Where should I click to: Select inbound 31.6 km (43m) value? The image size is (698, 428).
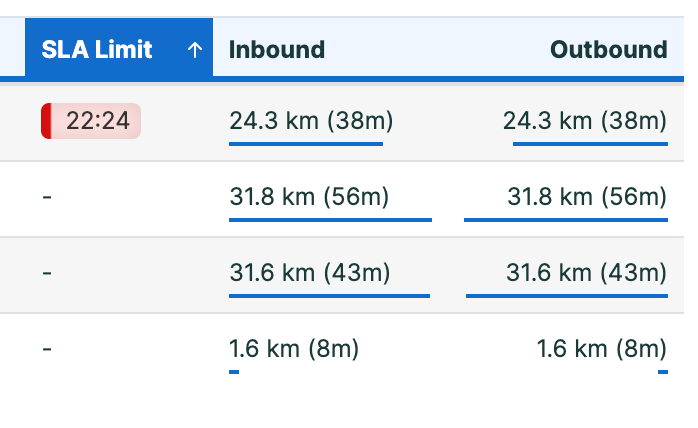310,272
